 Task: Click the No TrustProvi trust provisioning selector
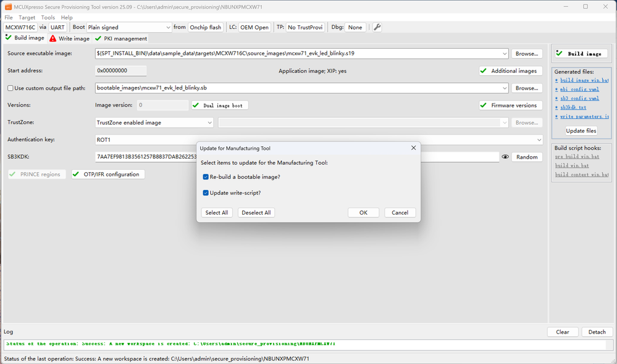coord(305,27)
